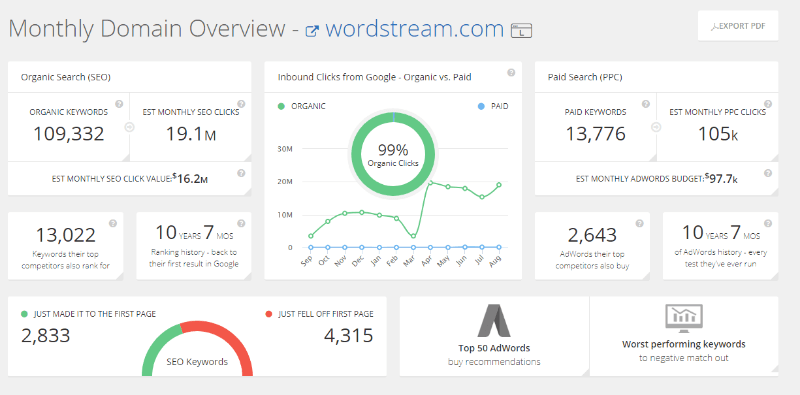Open help icon on AdWords history card
Screen dimensions: 800x395
coord(768,223)
